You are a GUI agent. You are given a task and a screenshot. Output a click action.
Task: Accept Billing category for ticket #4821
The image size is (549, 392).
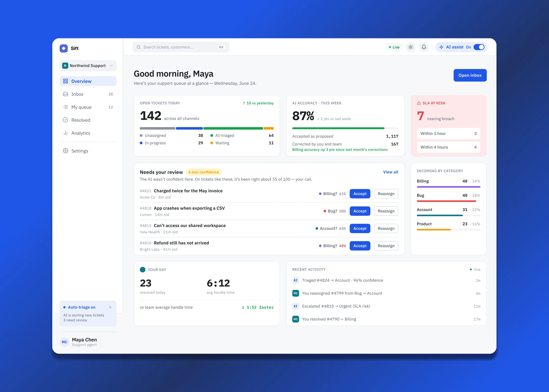(x=360, y=194)
